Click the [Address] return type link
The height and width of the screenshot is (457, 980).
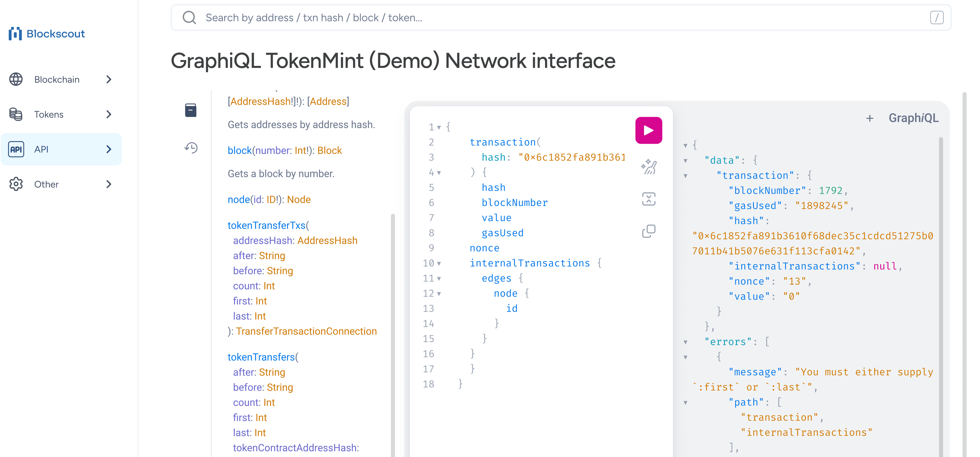click(328, 101)
